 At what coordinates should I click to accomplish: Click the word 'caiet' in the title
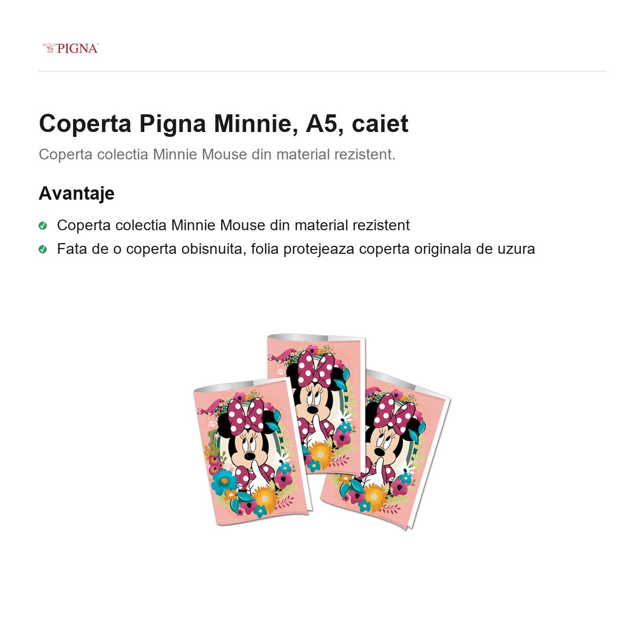(x=380, y=123)
